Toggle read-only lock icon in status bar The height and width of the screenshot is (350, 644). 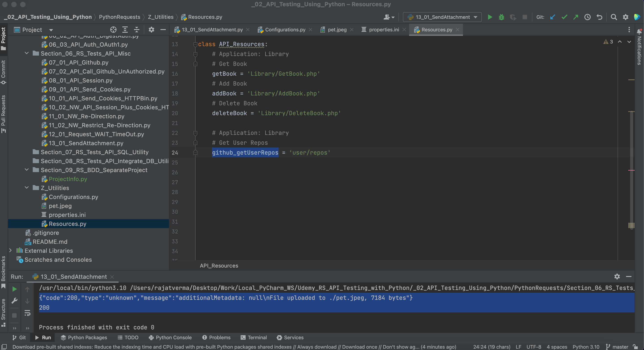click(x=635, y=347)
